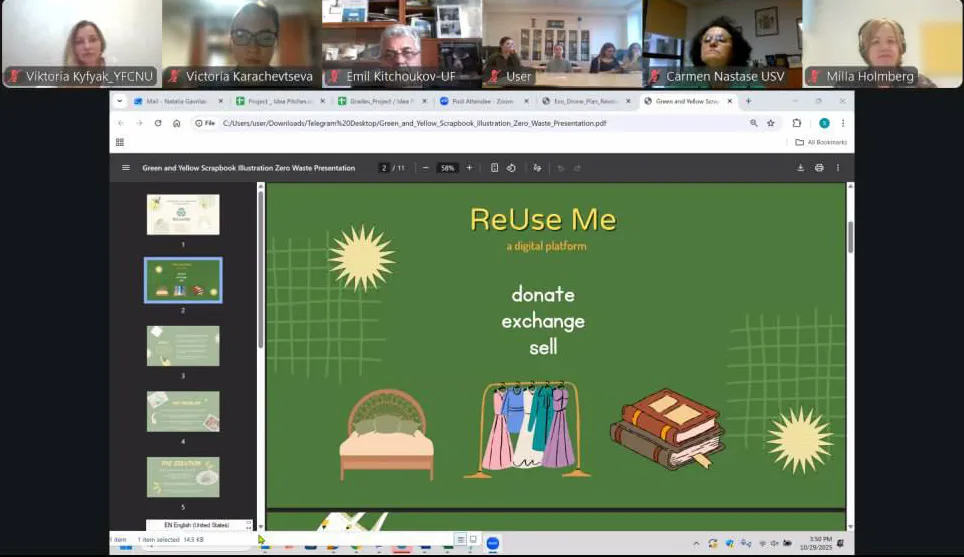Zoom in with the plus button

(469, 168)
